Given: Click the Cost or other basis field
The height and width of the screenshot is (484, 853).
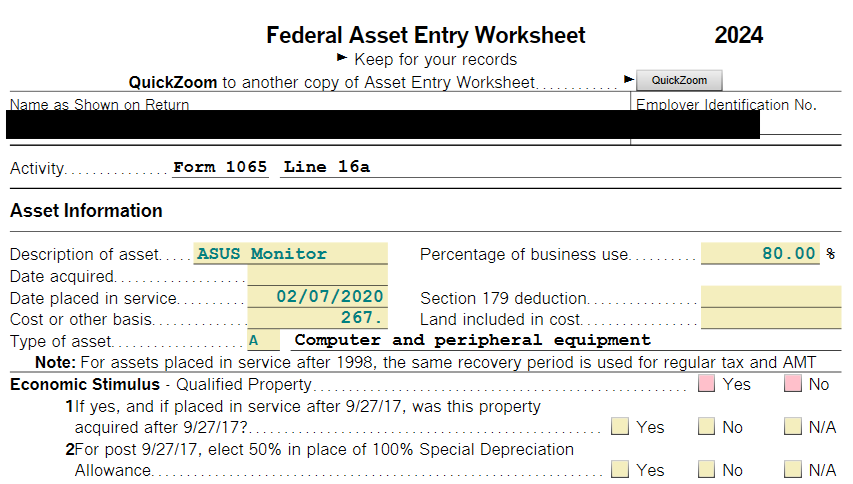Looking at the screenshot, I should 317,319.
